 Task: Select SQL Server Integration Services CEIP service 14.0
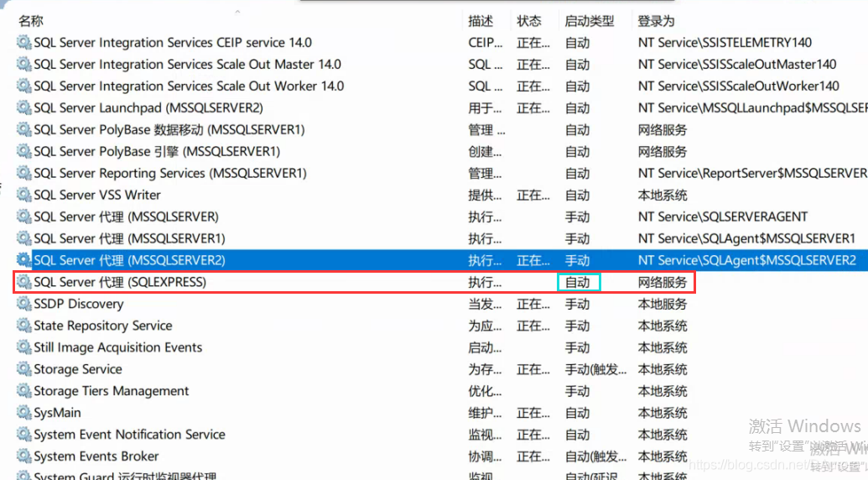(x=173, y=42)
